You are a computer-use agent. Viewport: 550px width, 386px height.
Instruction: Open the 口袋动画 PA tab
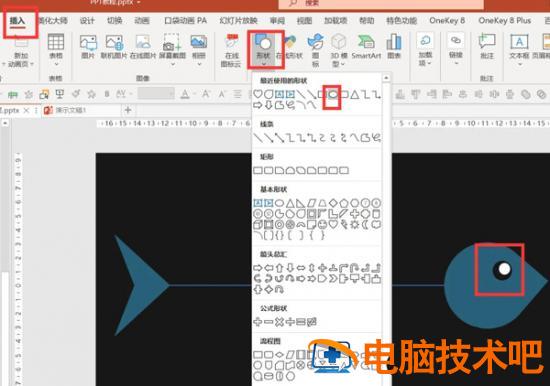pyautogui.click(x=185, y=21)
